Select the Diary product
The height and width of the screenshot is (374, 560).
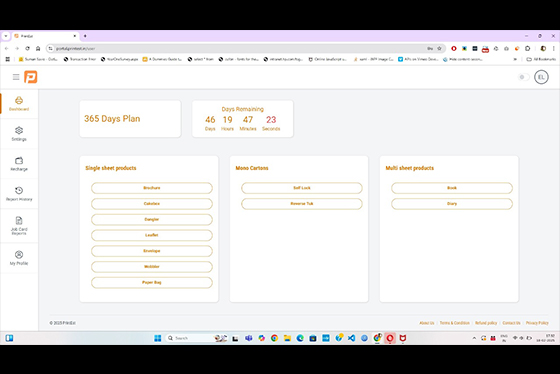click(x=452, y=204)
